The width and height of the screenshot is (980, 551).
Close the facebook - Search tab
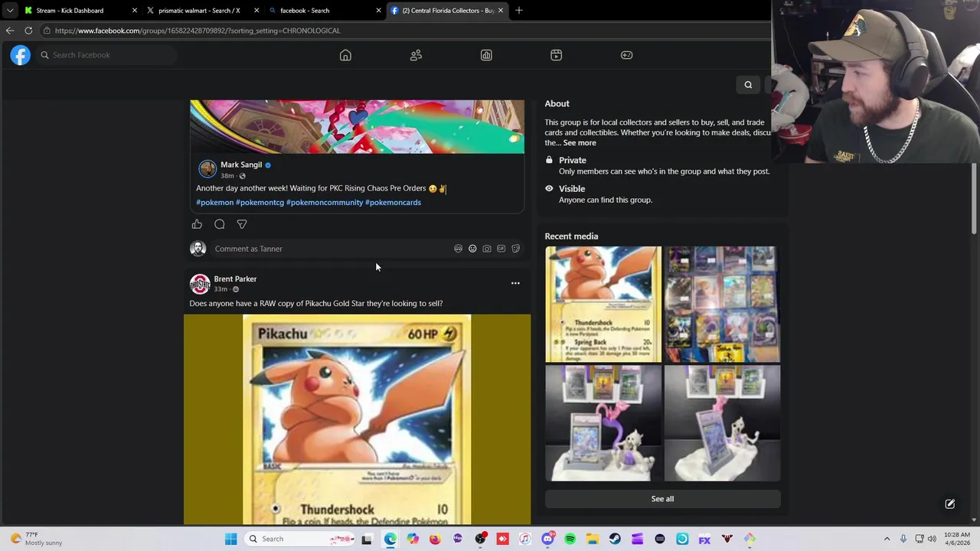[x=378, y=11]
